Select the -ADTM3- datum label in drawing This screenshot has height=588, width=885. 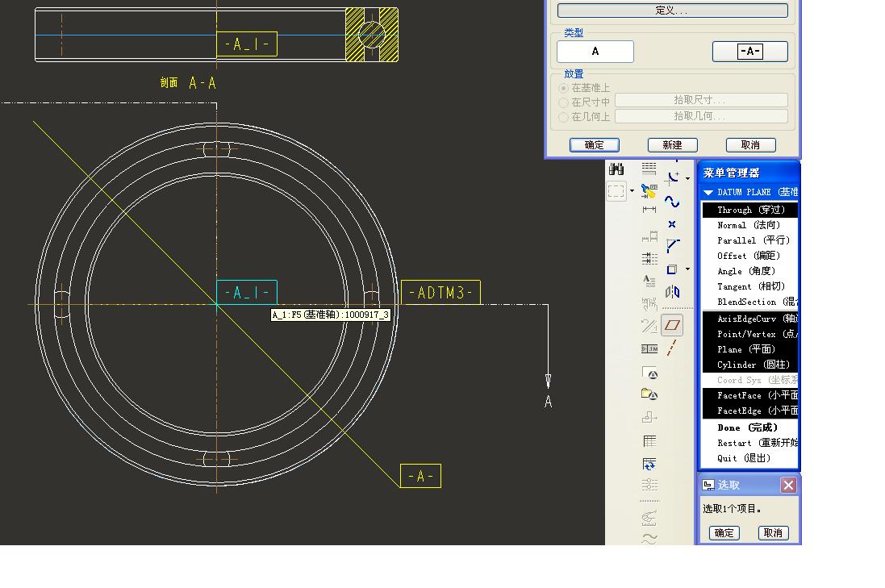[440, 292]
